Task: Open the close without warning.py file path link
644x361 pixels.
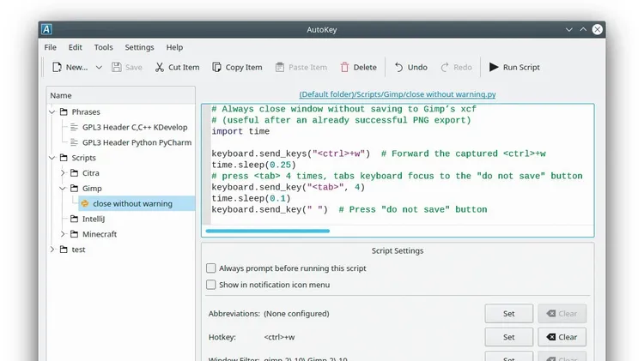Action: [x=398, y=94]
